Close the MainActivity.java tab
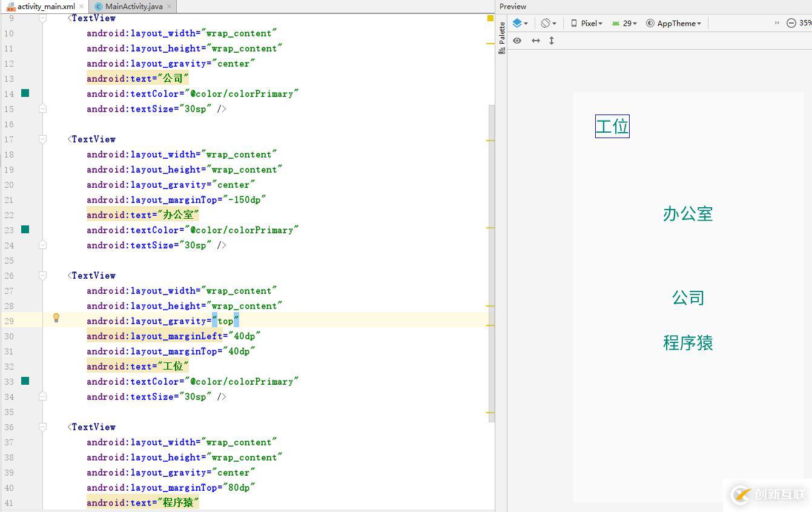 click(x=170, y=7)
